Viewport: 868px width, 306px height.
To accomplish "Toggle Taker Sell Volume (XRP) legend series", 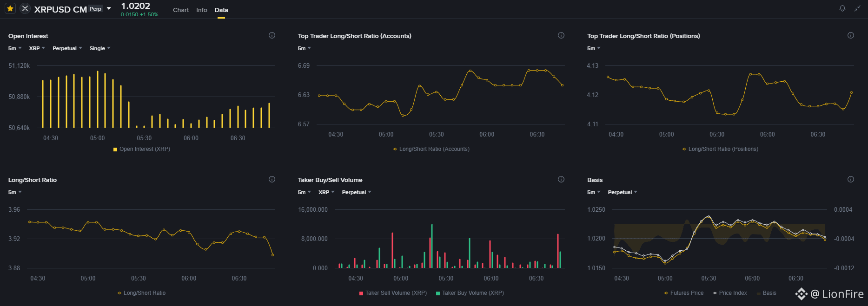I will click(393, 293).
